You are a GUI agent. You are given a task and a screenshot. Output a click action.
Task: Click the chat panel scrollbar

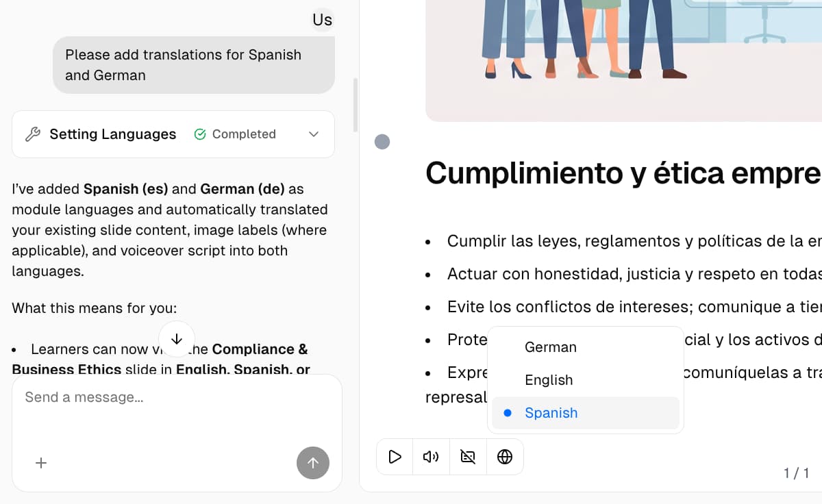click(x=355, y=105)
